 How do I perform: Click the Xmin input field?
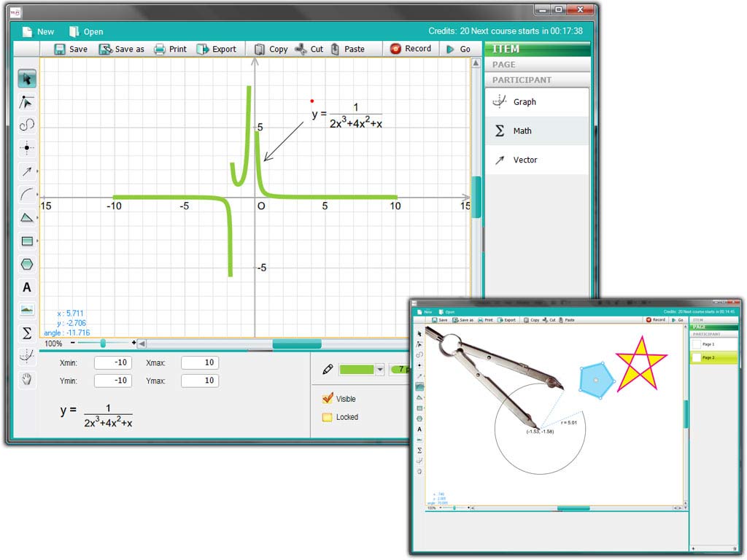tap(113, 363)
